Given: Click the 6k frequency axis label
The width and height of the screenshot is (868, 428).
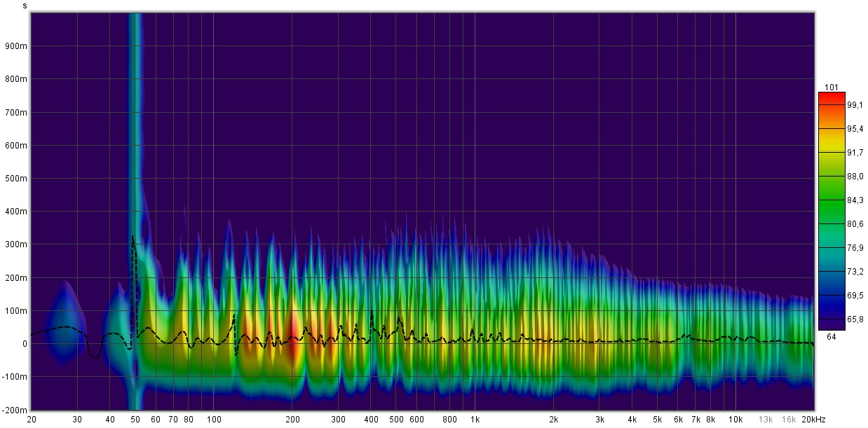Looking at the screenshot, I should [x=679, y=420].
